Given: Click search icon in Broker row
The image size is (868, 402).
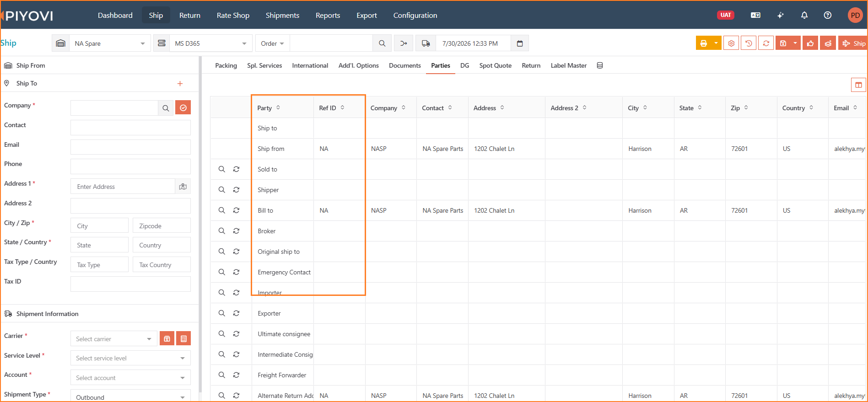Looking at the screenshot, I should click(221, 231).
